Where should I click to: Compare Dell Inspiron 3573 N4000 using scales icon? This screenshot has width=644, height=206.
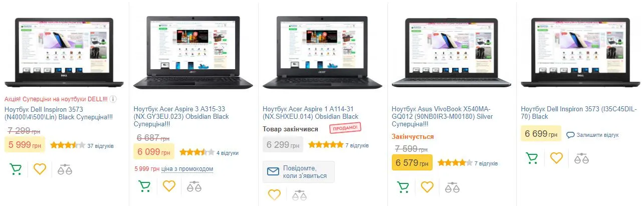click(65, 169)
